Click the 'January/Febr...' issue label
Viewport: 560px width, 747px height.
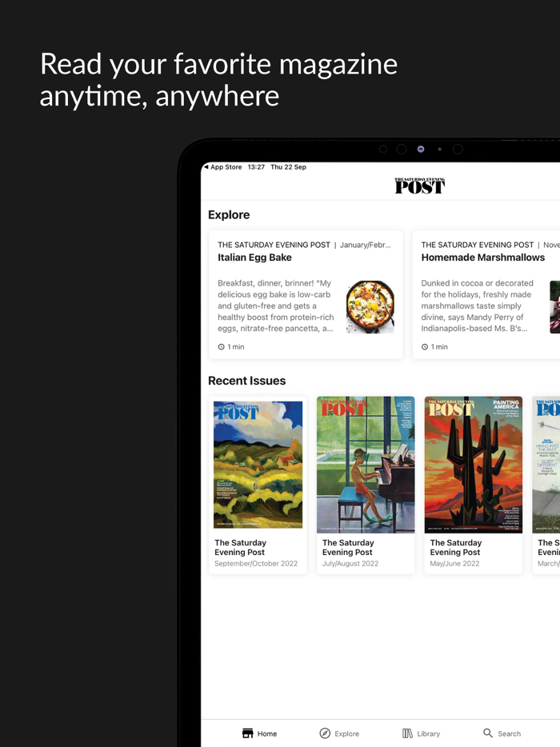(x=365, y=245)
